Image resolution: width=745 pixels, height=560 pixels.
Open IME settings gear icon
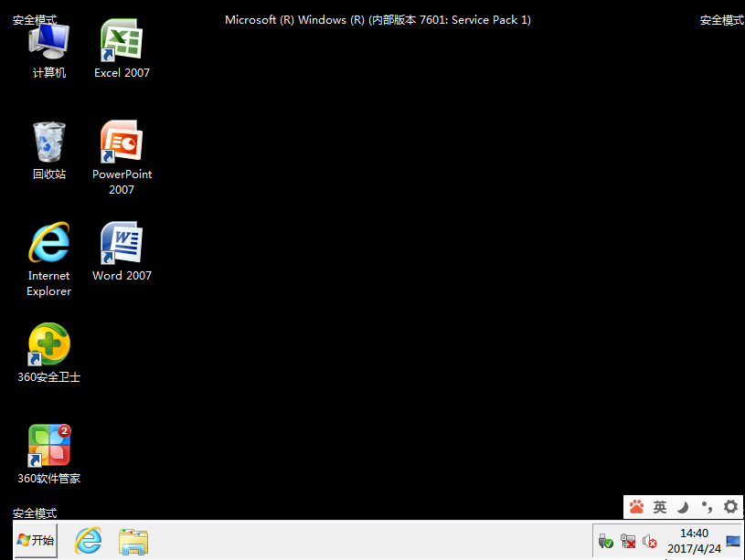(x=730, y=507)
